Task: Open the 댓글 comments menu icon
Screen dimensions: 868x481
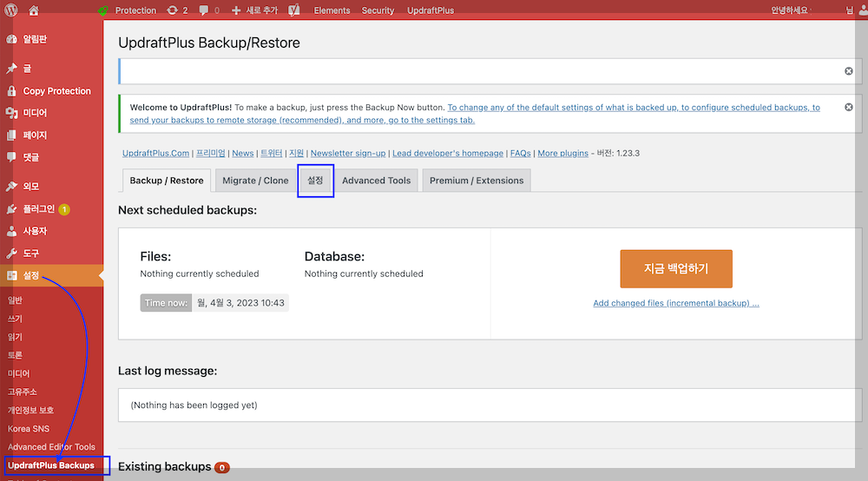Action: [x=11, y=157]
